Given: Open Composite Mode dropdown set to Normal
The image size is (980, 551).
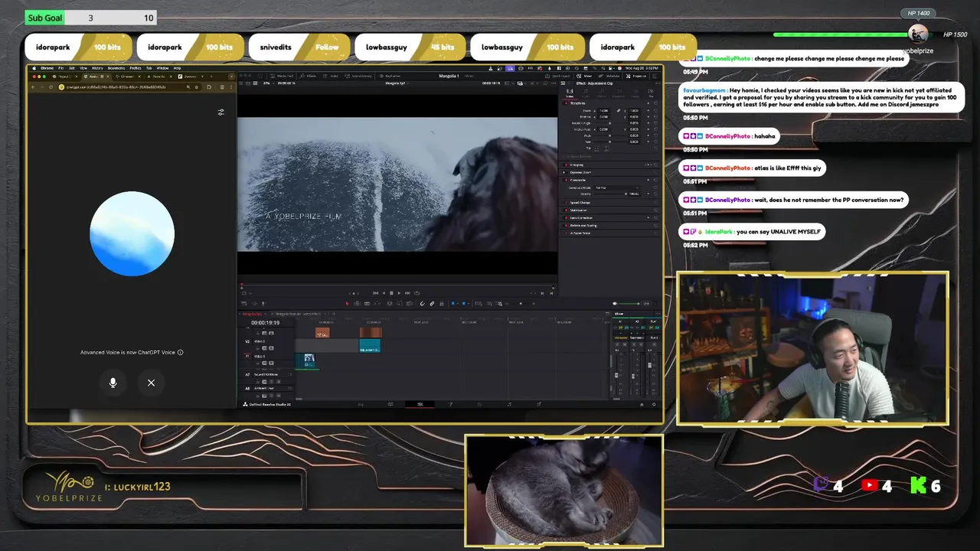Looking at the screenshot, I should coord(616,187).
